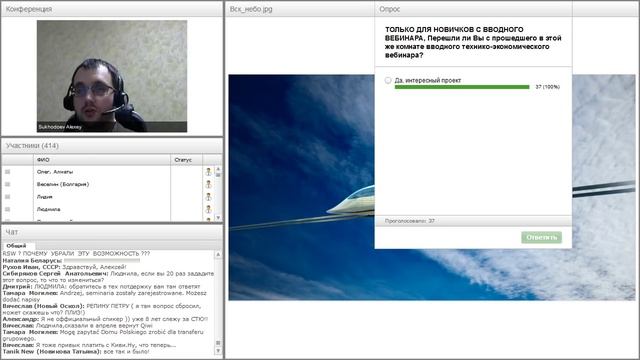Click the status square beside Людмила
The image size is (640, 360).
[7, 209]
